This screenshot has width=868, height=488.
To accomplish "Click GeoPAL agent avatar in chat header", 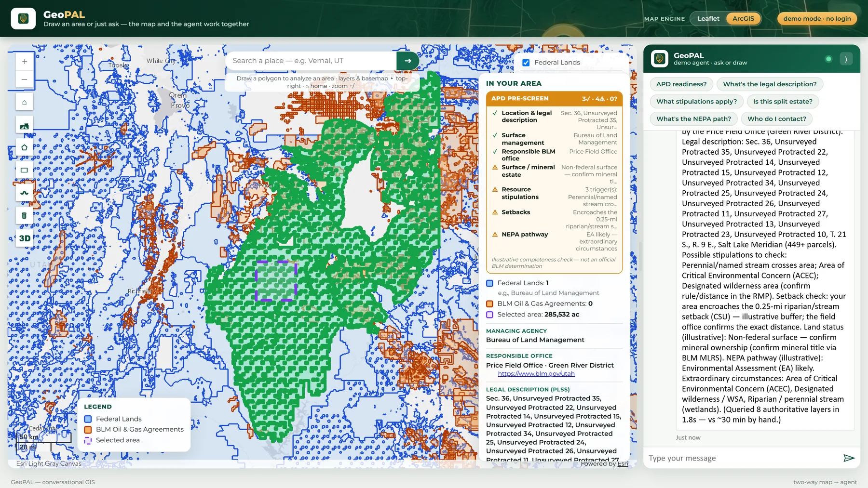I will (660, 59).
